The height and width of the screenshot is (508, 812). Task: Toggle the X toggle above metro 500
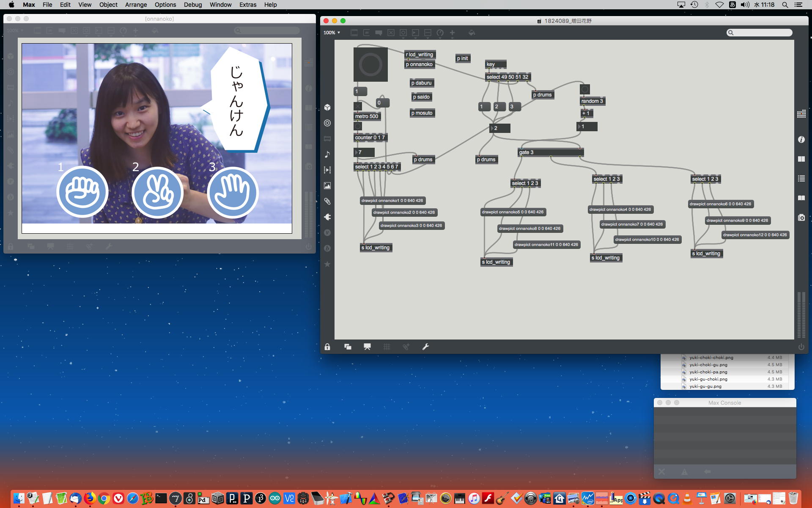pyautogui.click(x=358, y=106)
